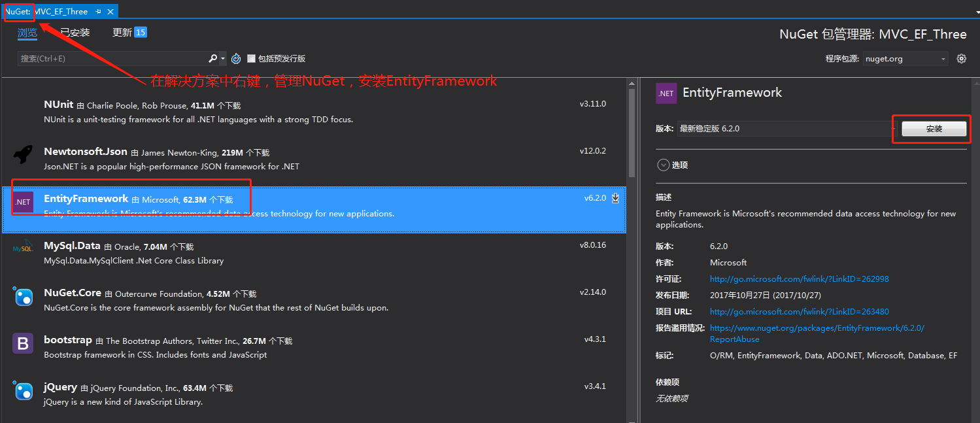Click the jQuery package icon
980x423 pixels.
point(23,390)
